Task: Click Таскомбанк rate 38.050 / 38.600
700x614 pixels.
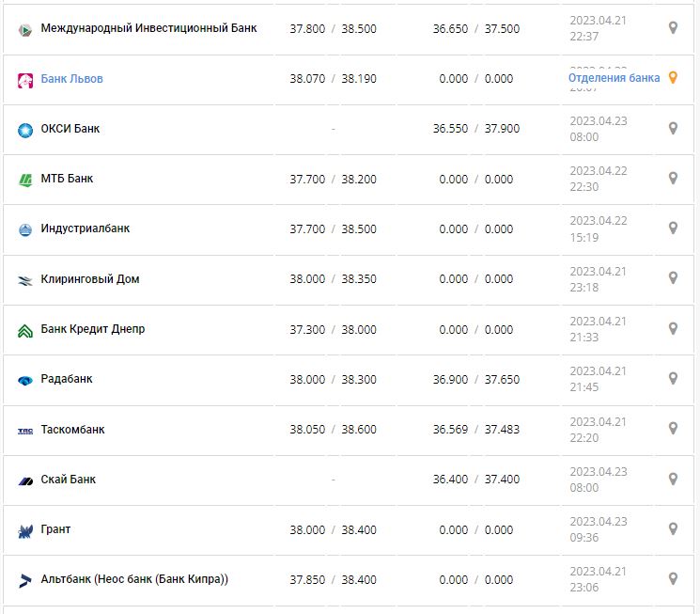Action: 333,430
